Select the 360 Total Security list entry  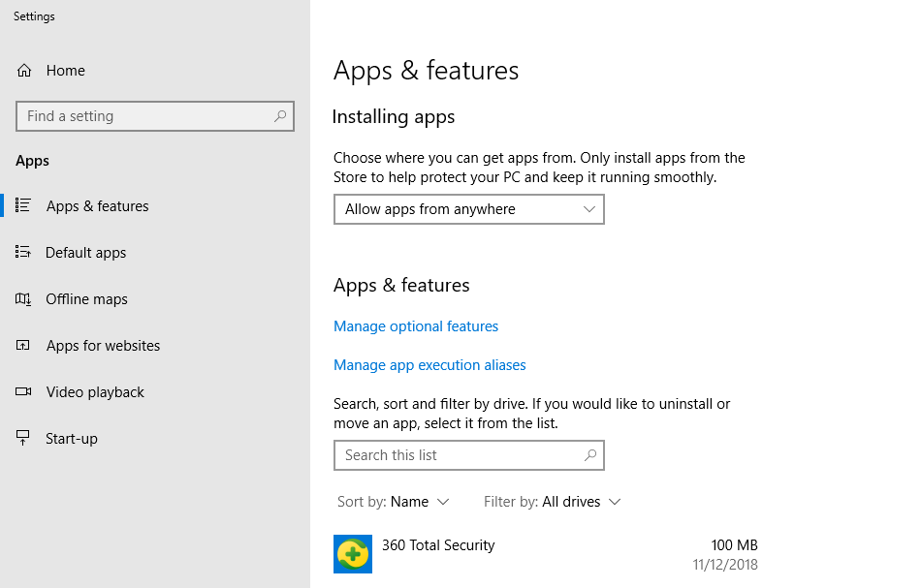click(x=546, y=554)
